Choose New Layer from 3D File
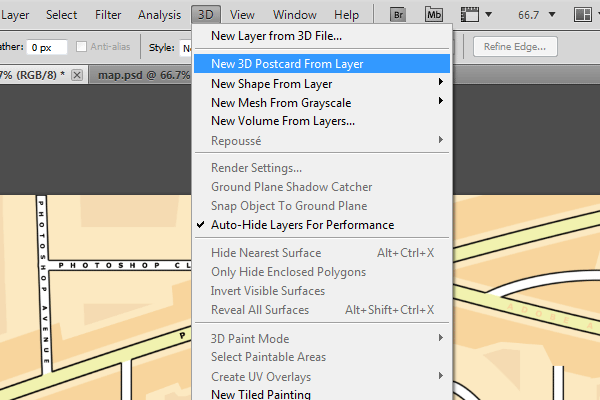 coord(322,36)
